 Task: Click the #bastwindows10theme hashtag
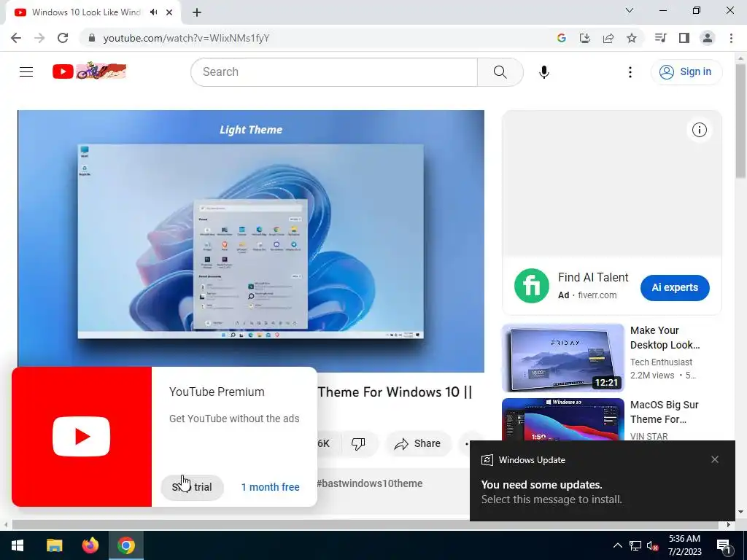click(x=370, y=483)
